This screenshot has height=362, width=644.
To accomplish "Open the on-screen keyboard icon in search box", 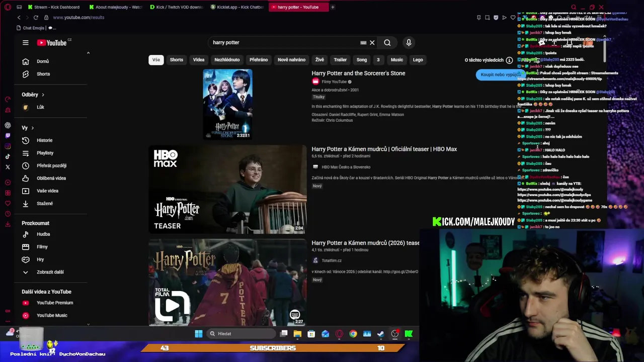I will (x=363, y=43).
